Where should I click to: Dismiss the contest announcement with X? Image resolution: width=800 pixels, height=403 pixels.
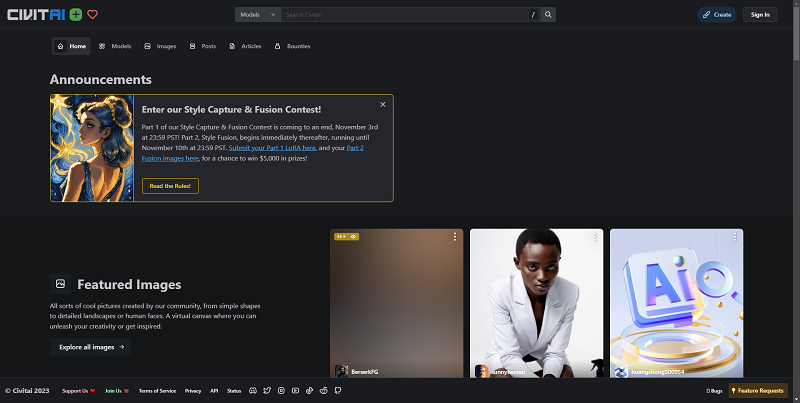coord(383,104)
